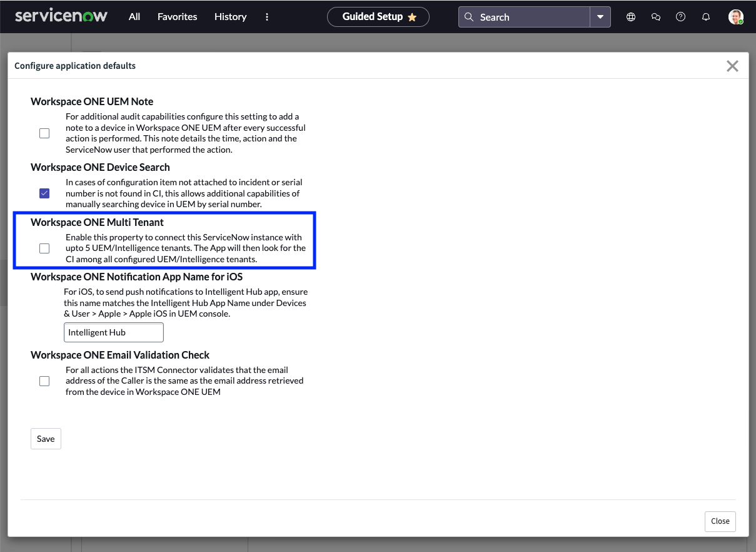Enable the Workspace ONE Multi Tenant checkbox
The height and width of the screenshot is (552, 756).
tap(44, 248)
